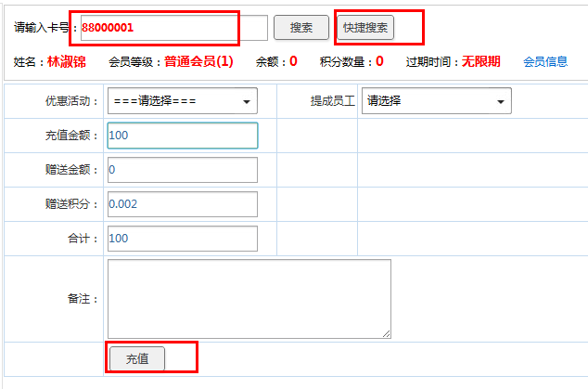Click the expiry value 无限期
The height and width of the screenshot is (389, 588).
[x=481, y=62]
